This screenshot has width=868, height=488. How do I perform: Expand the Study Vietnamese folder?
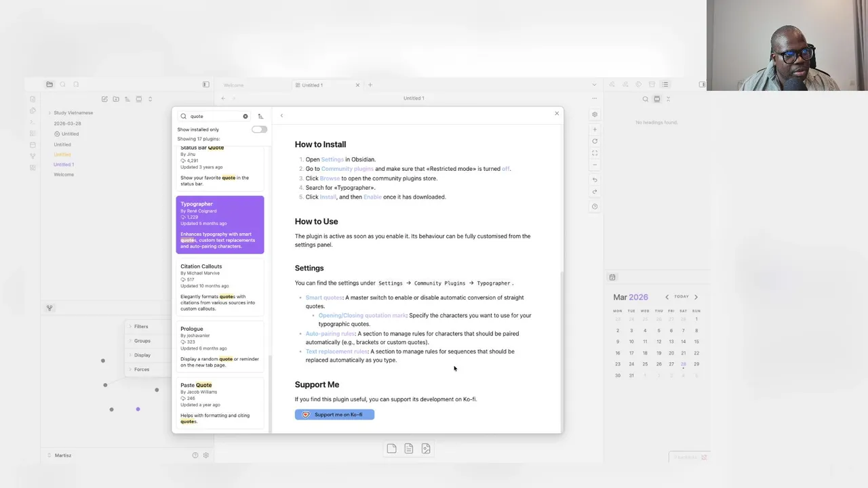tap(73, 113)
